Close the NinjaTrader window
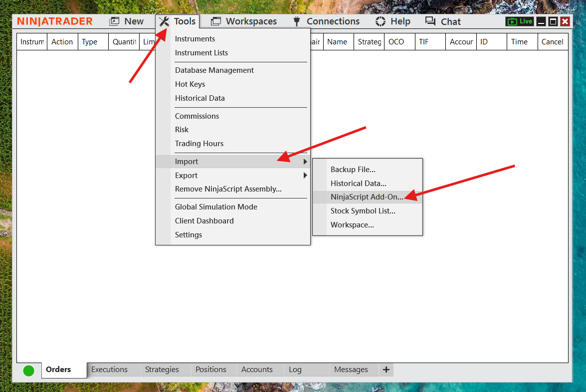Screen dimensions: 586x392 pyautogui.click(x=565, y=21)
